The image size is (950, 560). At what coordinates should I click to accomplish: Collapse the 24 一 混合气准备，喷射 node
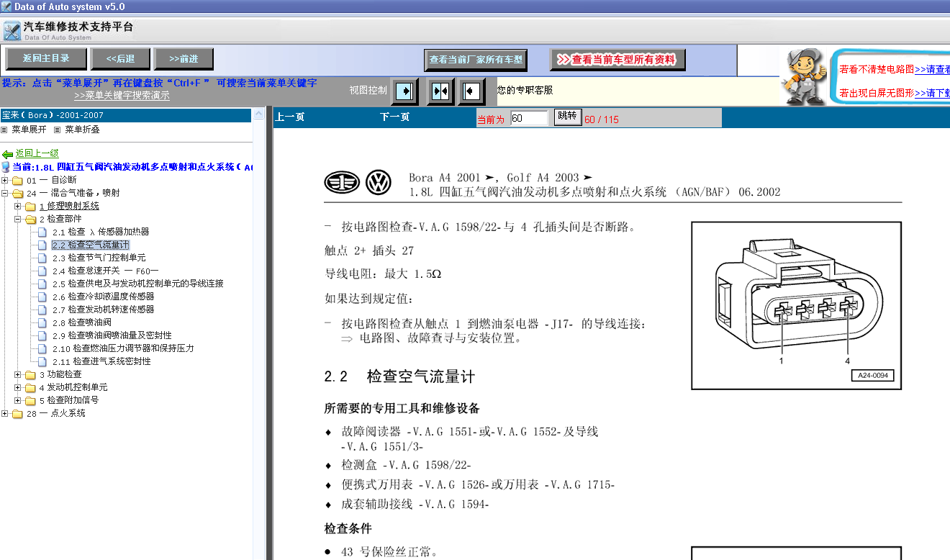pyautogui.click(x=5, y=193)
